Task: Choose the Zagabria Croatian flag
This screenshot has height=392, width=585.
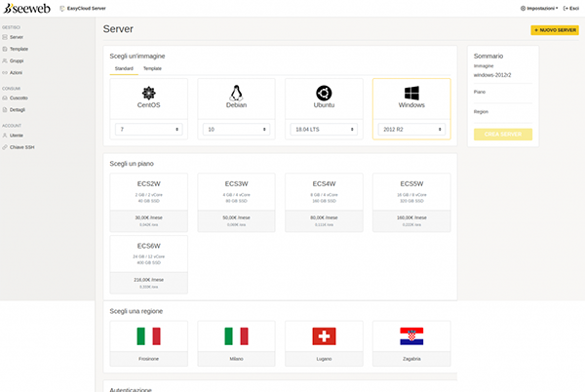Action: click(410, 335)
